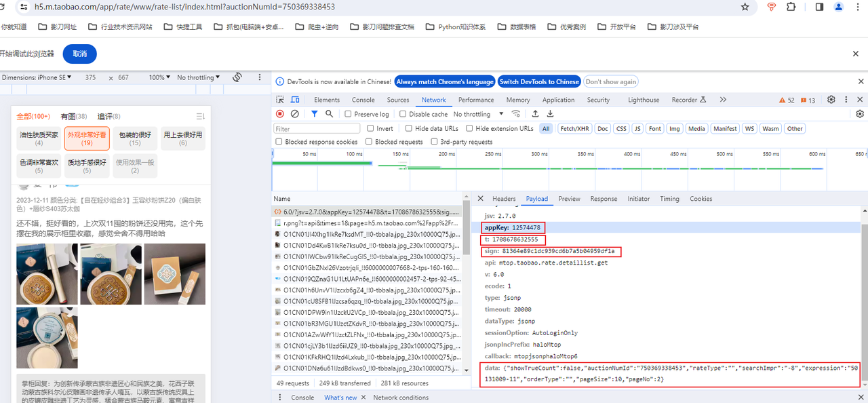Screen dimensions: 868x403
Task: Click the inspect element picker icon
Action: 280,100
